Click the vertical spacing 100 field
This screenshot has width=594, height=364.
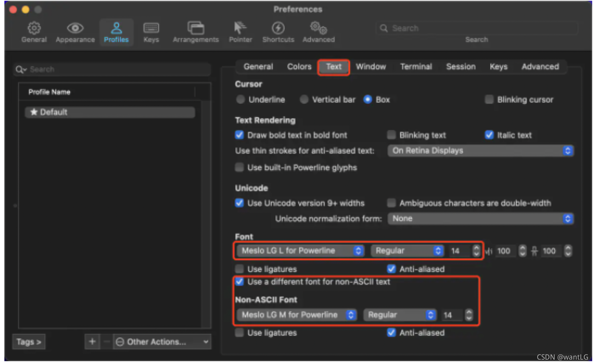pos(551,250)
